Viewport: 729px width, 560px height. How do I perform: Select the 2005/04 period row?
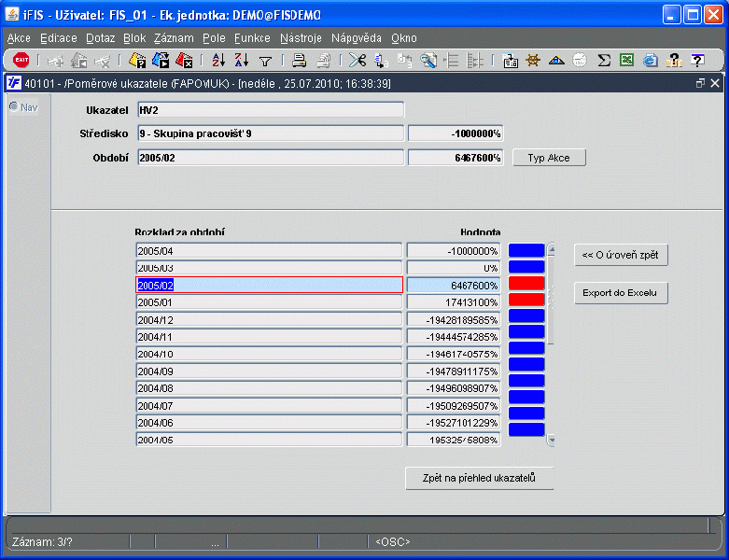[269, 251]
